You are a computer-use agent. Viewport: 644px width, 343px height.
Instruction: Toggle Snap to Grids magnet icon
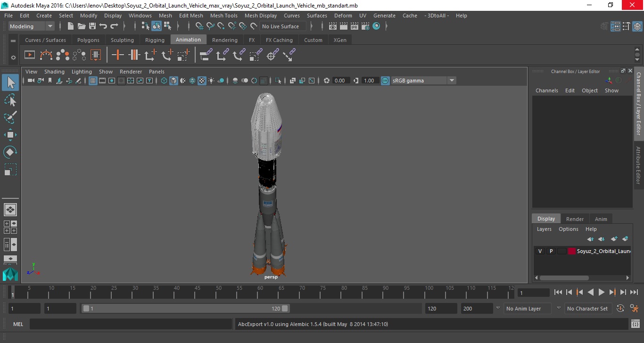(x=199, y=26)
